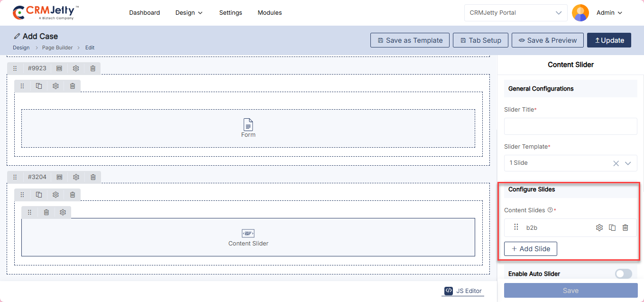
Task: Click the Content Slides help icon
Action: [550, 210]
